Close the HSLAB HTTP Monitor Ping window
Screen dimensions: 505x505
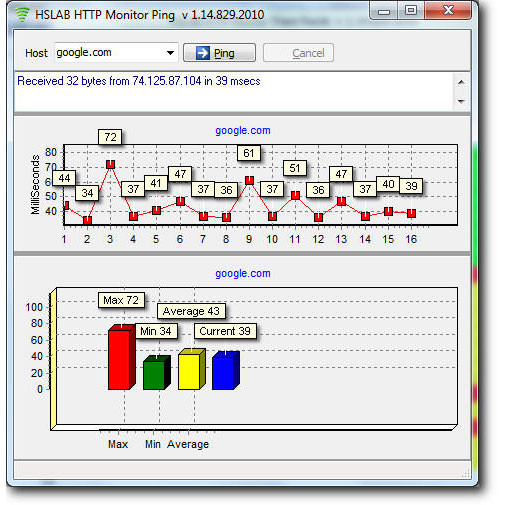click(448, 11)
